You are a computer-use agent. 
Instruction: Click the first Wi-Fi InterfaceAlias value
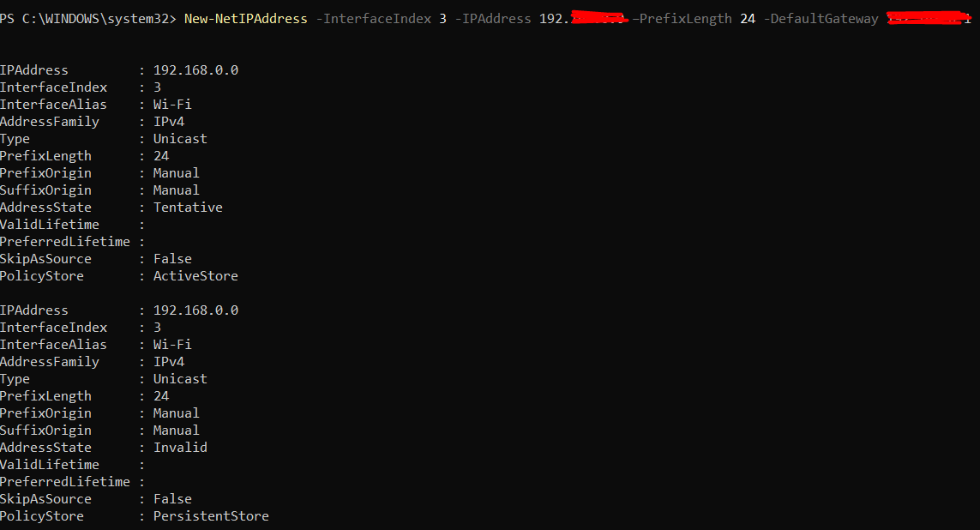(x=172, y=105)
